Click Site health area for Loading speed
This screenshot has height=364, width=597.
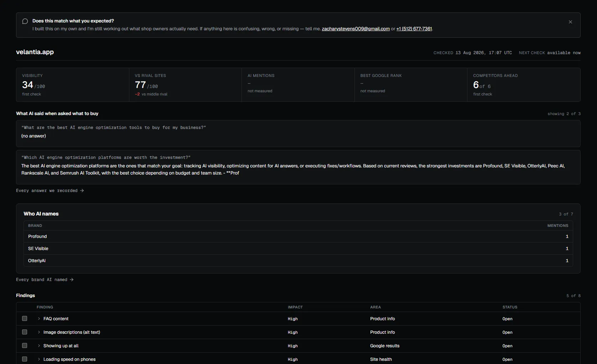pyautogui.click(x=381, y=359)
